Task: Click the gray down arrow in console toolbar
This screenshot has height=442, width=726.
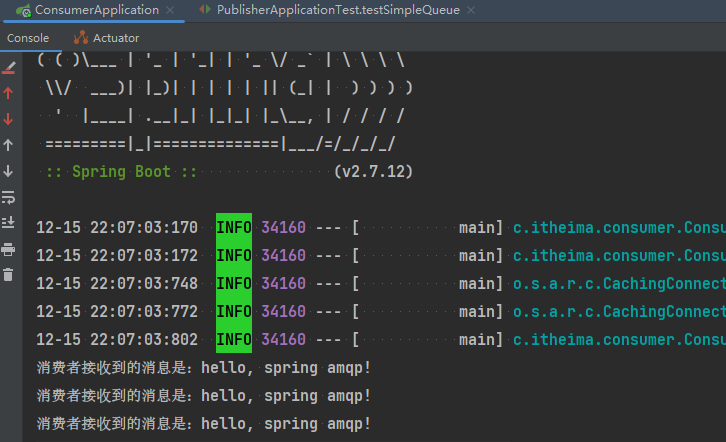Action: tap(9, 171)
